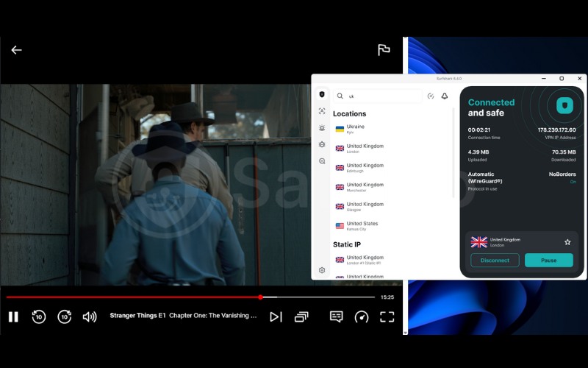Open the volume control in Netflix
The image size is (588, 368).
(x=90, y=317)
